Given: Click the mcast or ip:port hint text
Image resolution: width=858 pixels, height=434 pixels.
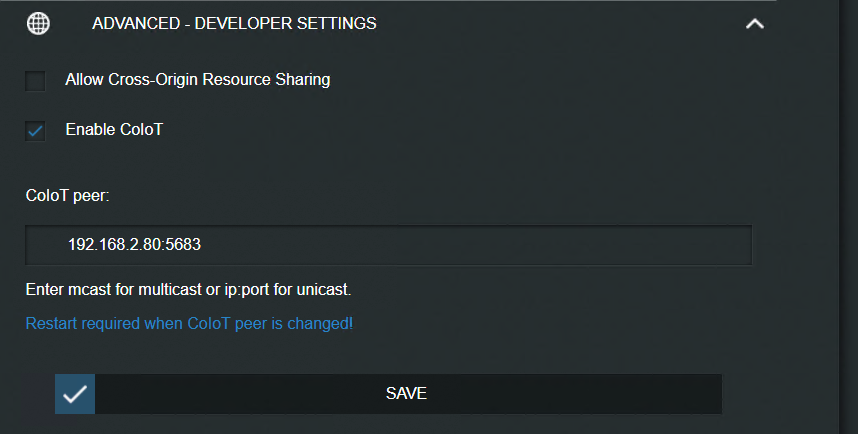Looking at the screenshot, I should coord(188,290).
